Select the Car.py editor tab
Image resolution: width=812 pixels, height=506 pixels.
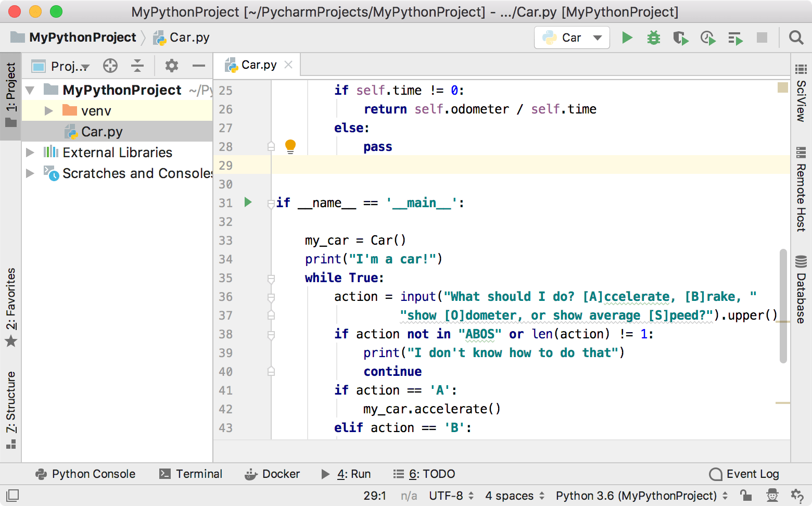click(259, 65)
